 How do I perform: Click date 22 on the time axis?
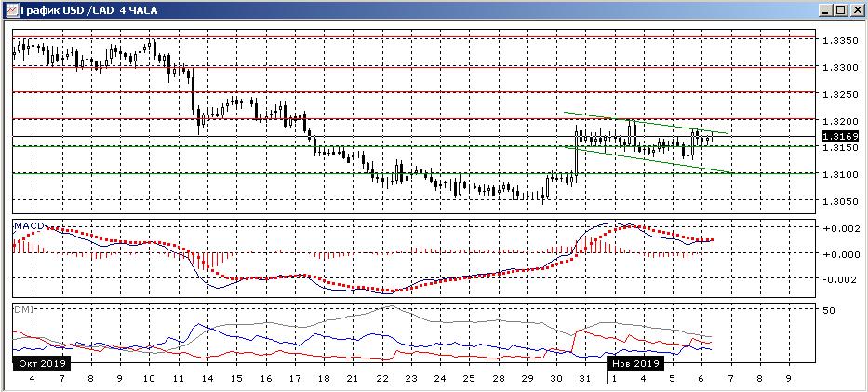coord(382,379)
